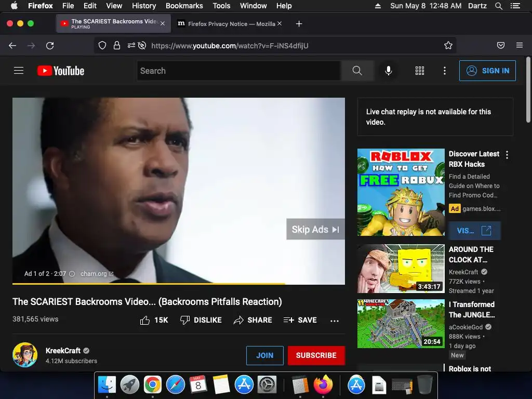Open System Preferences gear in Dock
532x399 pixels.
click(x=267, y=385)
